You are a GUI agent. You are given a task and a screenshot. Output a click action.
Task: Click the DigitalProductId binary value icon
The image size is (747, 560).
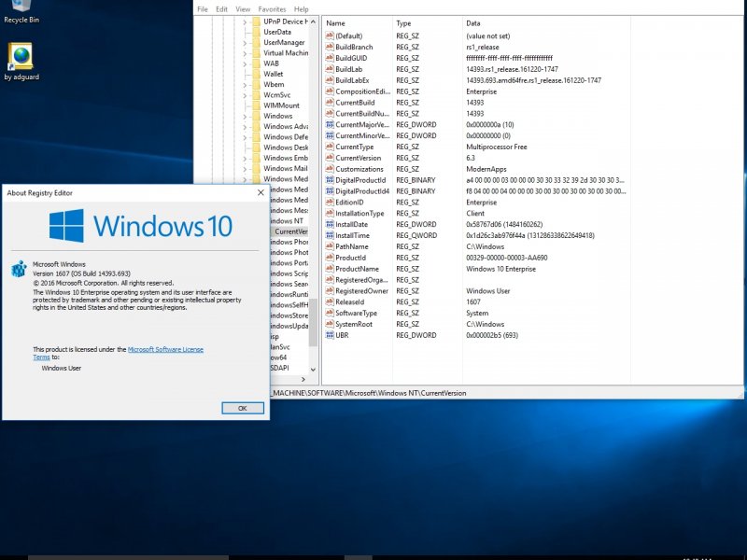pos(330,180)
